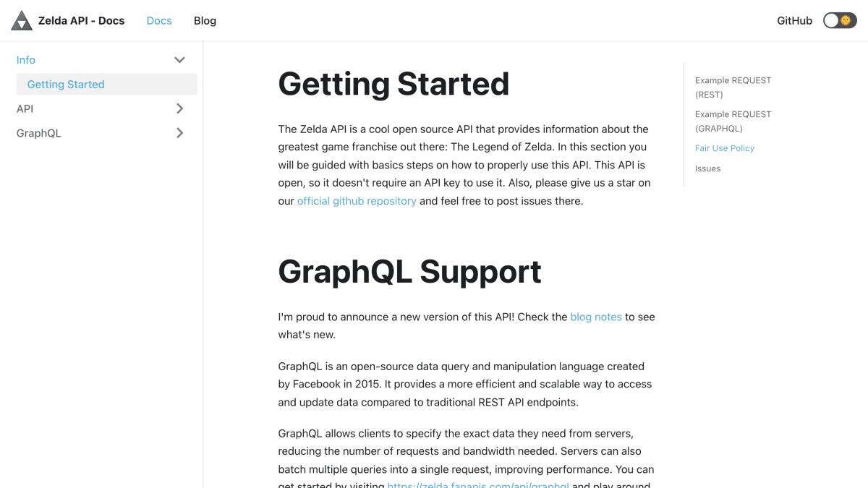Jump to Issues in table of contents
The height and width of the screenshot is (488, 868).
707,168
